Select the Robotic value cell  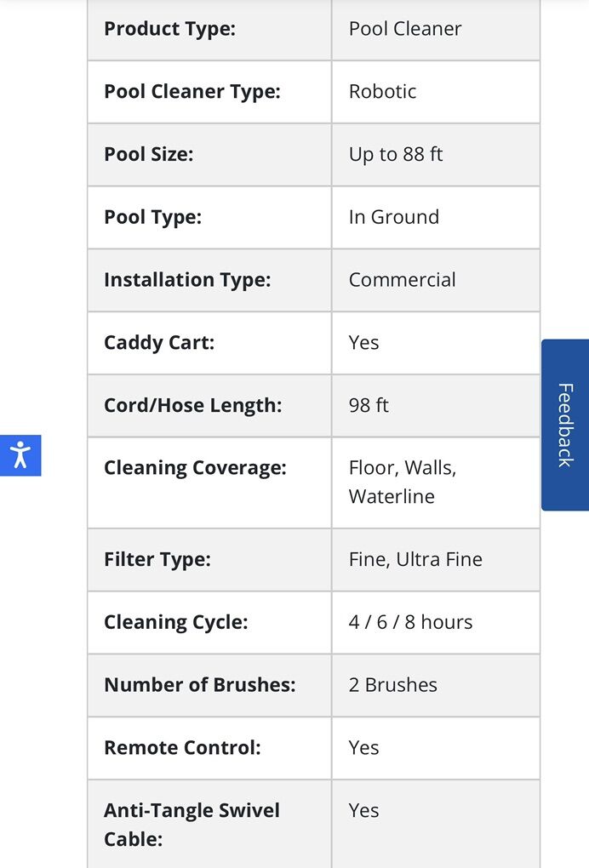coord(382,92)
